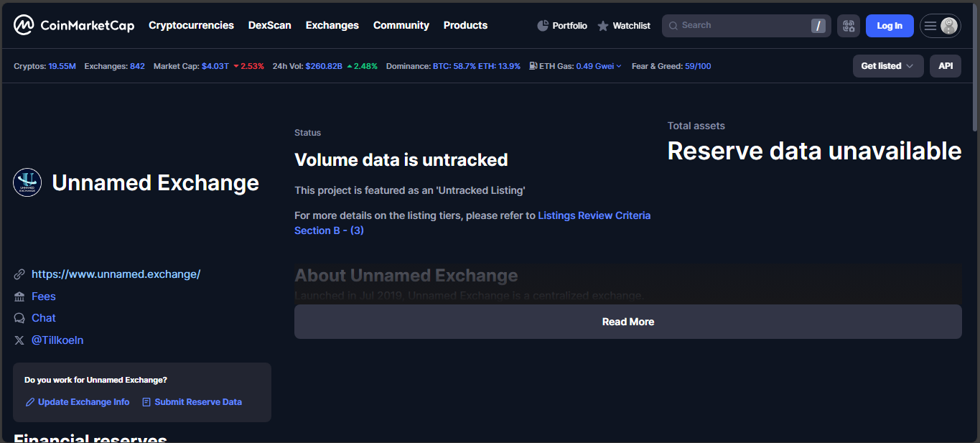Click the Fees bank icon
This screenshot has width=980, height=443.
19,297
